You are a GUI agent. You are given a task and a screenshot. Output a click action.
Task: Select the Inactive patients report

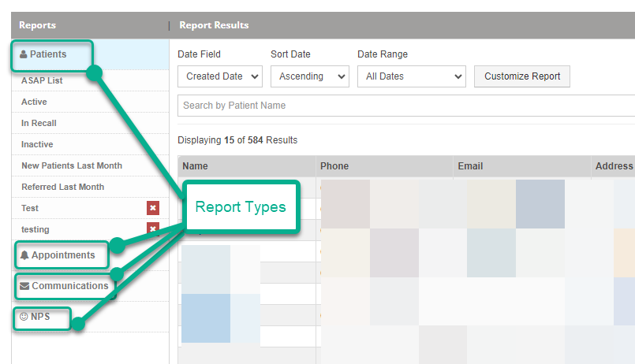(37, 144)
